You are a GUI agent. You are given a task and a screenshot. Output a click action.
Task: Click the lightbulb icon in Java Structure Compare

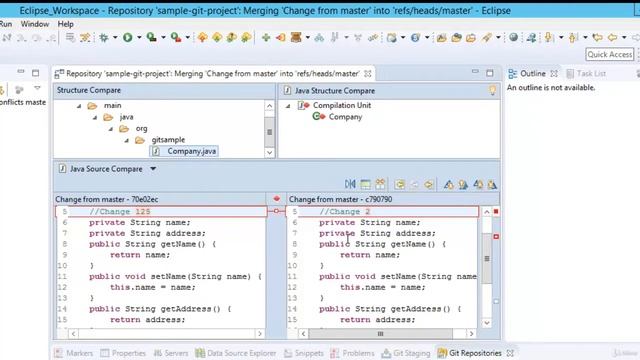[x=492, y=90]
